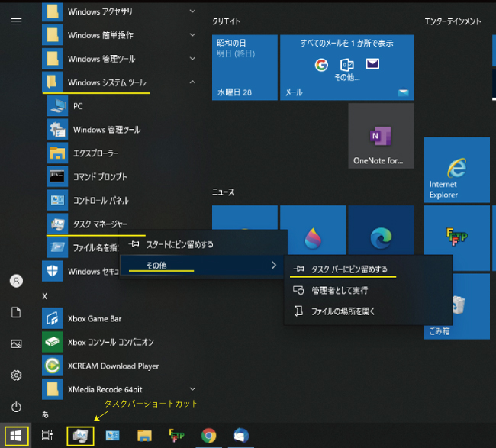Choose 管理者として実行
This screenshot has height=448, width=496.
(x=368, y=291)
